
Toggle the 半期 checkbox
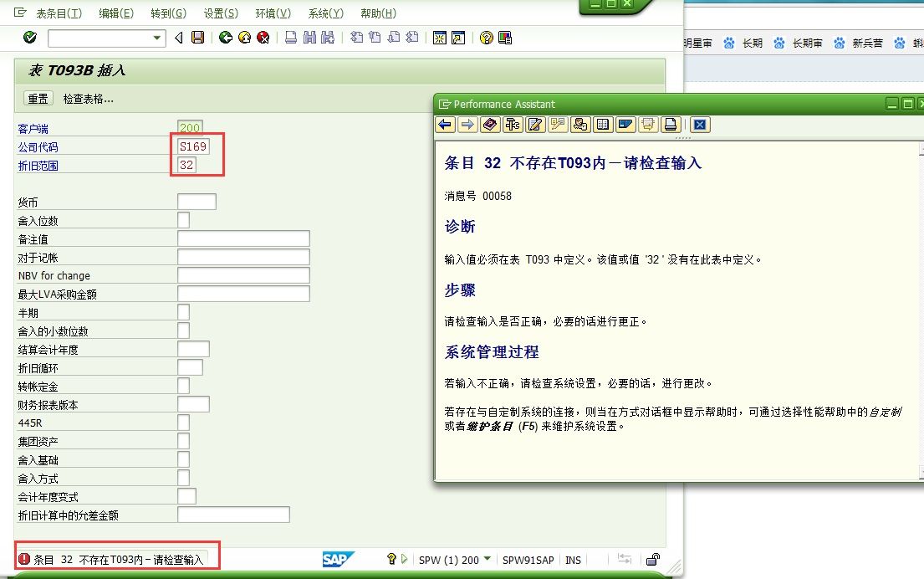coord(183,312)
